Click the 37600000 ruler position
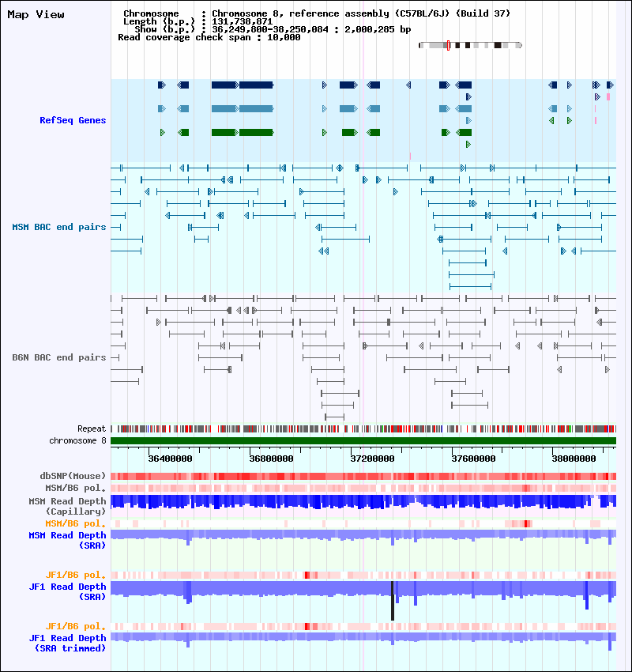This screenshot has width=632, height=672. pos(473,459)
